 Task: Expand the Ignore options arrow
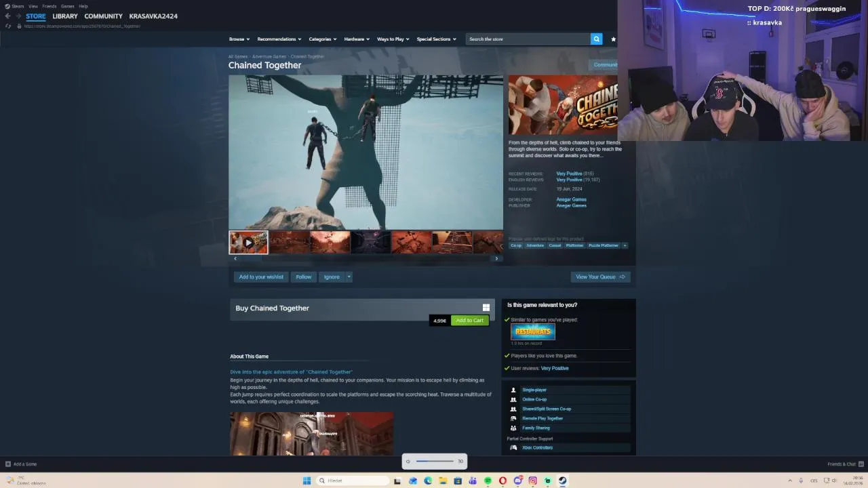pos(349,277)
